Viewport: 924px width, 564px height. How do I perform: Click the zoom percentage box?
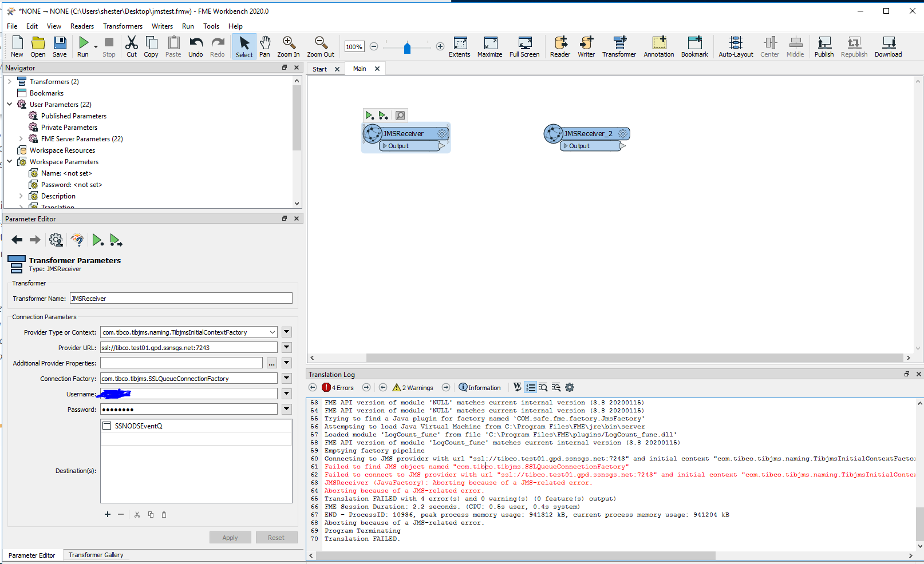point(354,47)
